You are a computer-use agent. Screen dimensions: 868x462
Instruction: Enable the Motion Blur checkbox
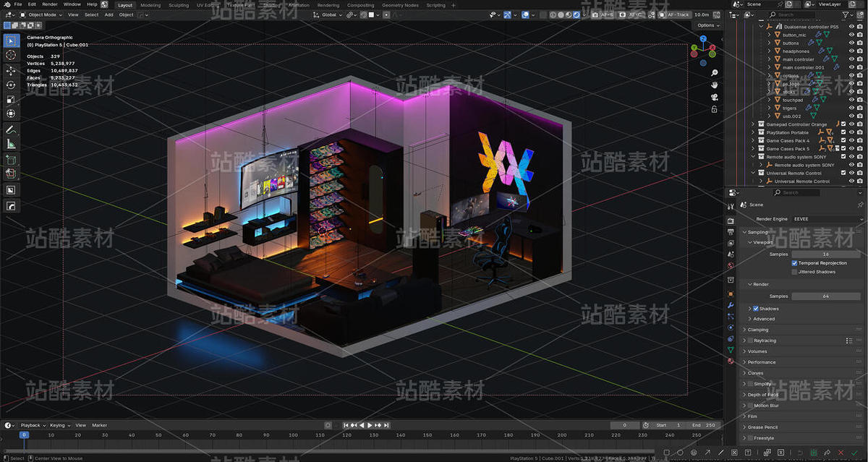[750, 406]
